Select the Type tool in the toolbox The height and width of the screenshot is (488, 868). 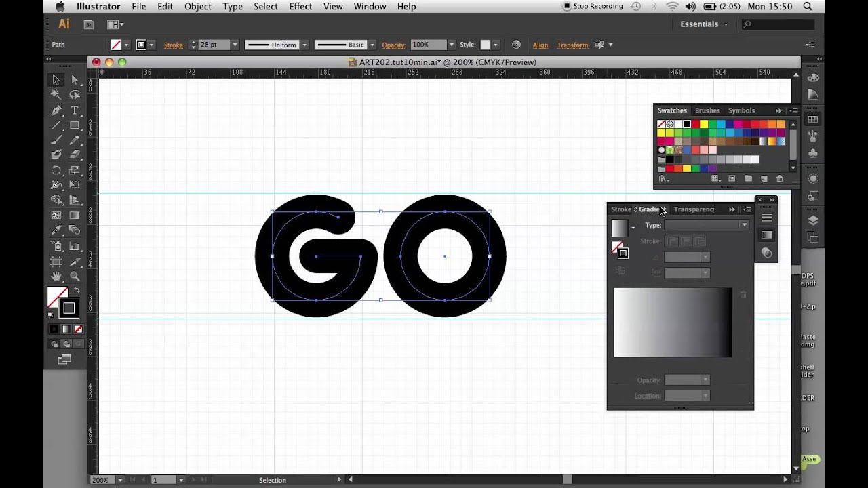coord(75,110)
